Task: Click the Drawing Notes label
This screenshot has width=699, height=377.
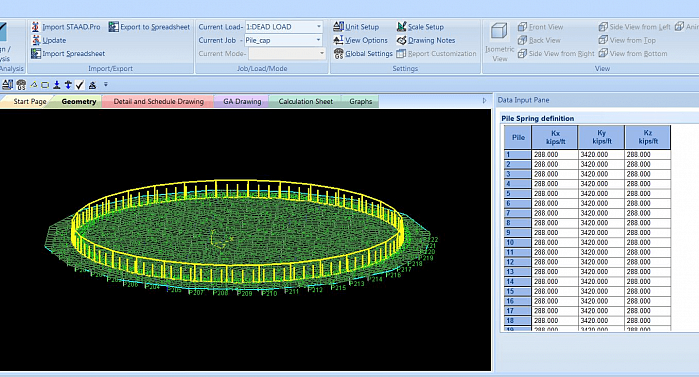Action: [432, 40]
